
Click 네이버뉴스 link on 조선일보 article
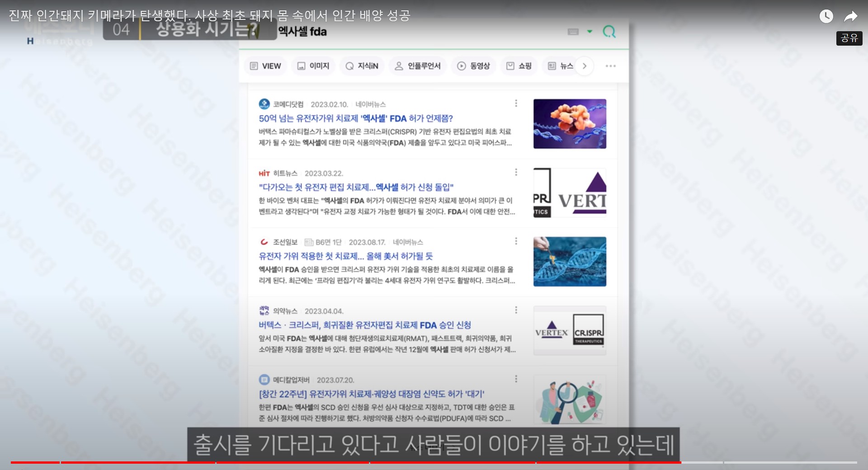pyautogui.click(x=408, y=242)
